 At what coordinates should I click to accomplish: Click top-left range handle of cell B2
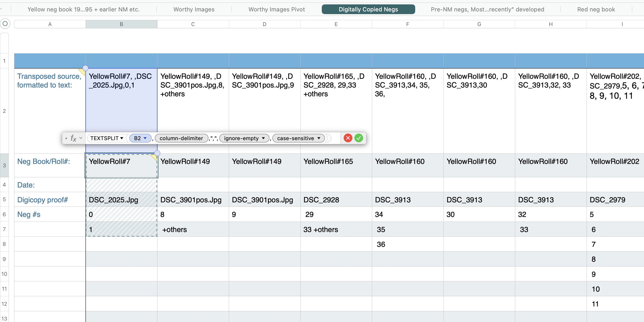(85, 68)
